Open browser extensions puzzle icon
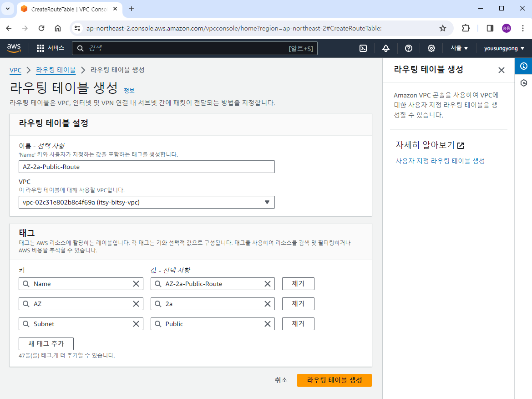 pos(466,28)
